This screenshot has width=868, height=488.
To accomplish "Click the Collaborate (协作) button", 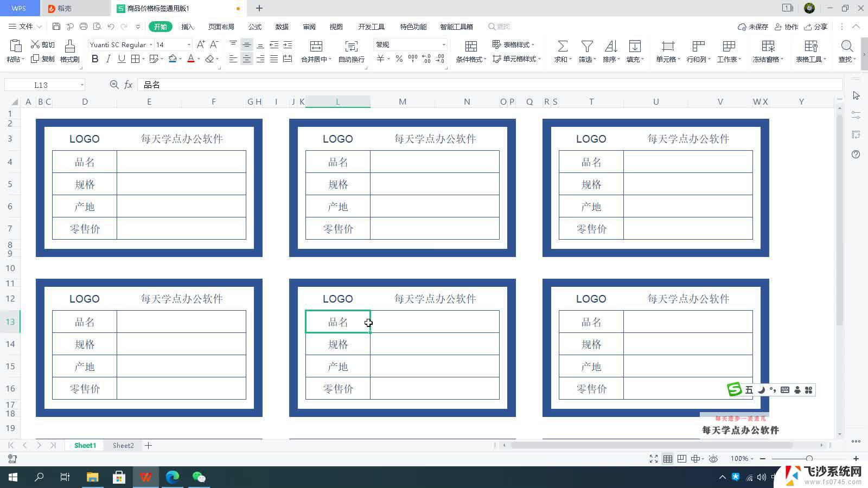I will [787, 27].
